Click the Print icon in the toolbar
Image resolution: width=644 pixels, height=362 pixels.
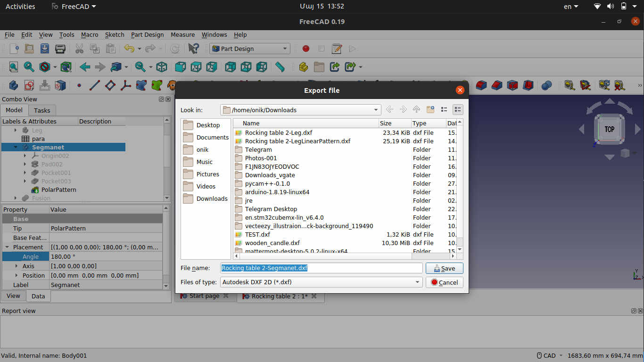click(60, 49)
